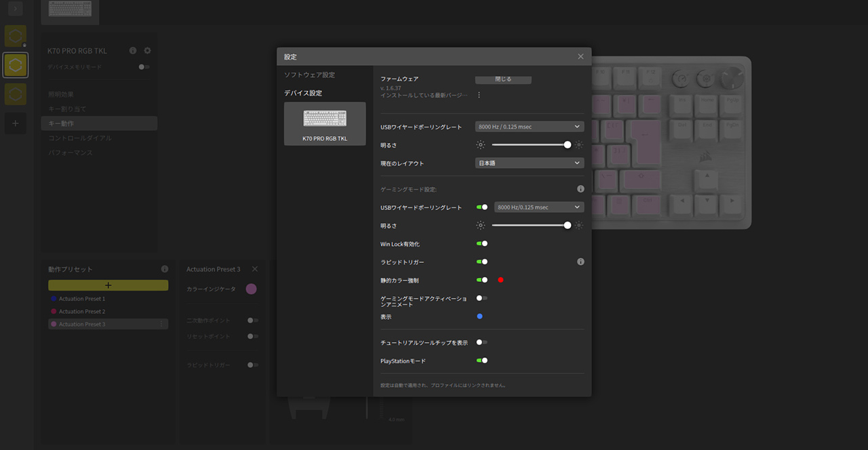
Task: Select the third yellow profile icon in sidebar
Action: (x=16, y=94)
